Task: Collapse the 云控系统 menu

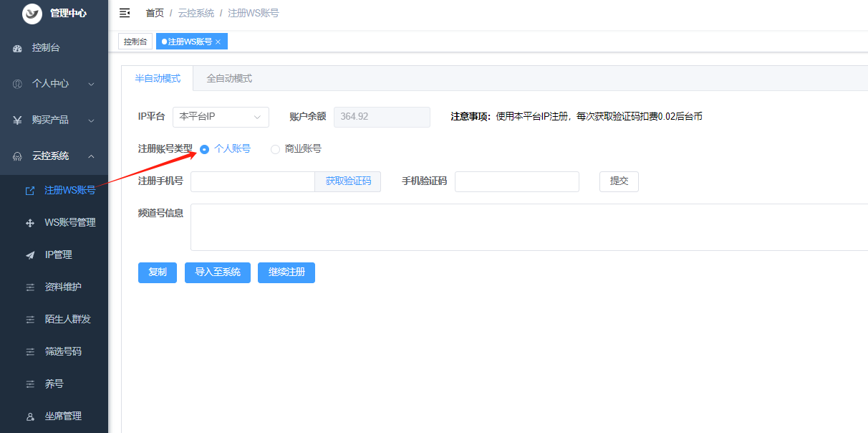Action: click(x=91, y=156)
